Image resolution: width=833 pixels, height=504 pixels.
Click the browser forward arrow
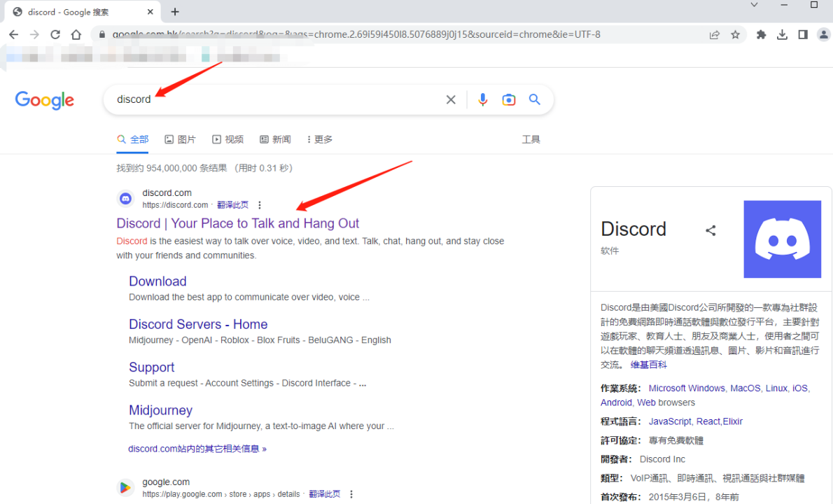click(x=34, y=34)
